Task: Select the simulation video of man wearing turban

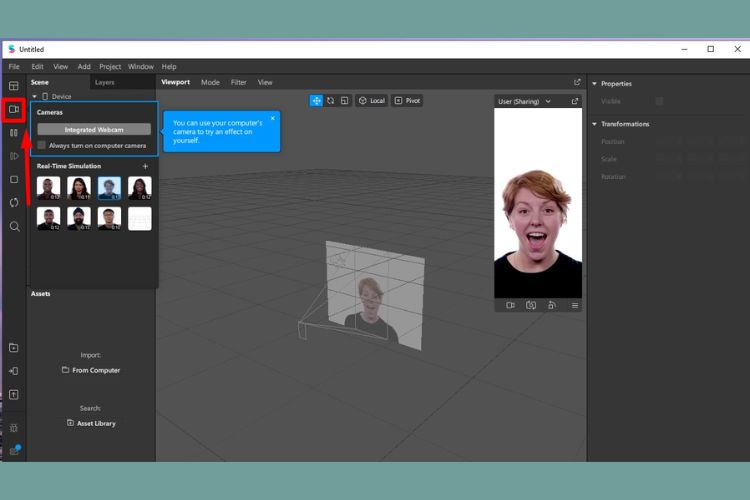Action: 79,219
